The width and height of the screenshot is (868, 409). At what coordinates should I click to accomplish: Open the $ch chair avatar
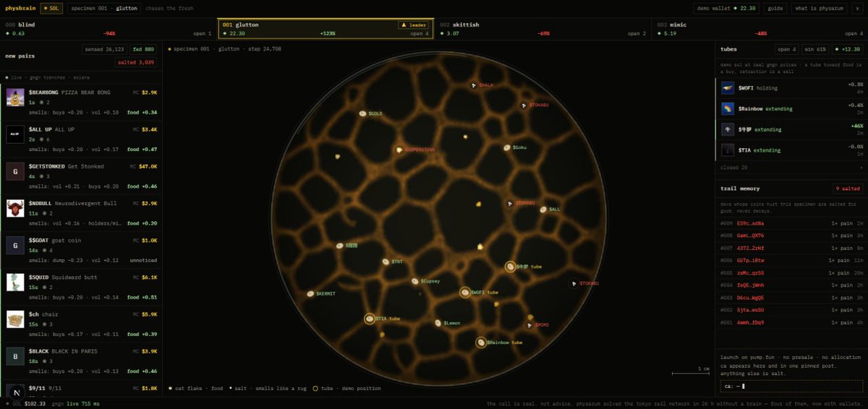tap(15, 319)
